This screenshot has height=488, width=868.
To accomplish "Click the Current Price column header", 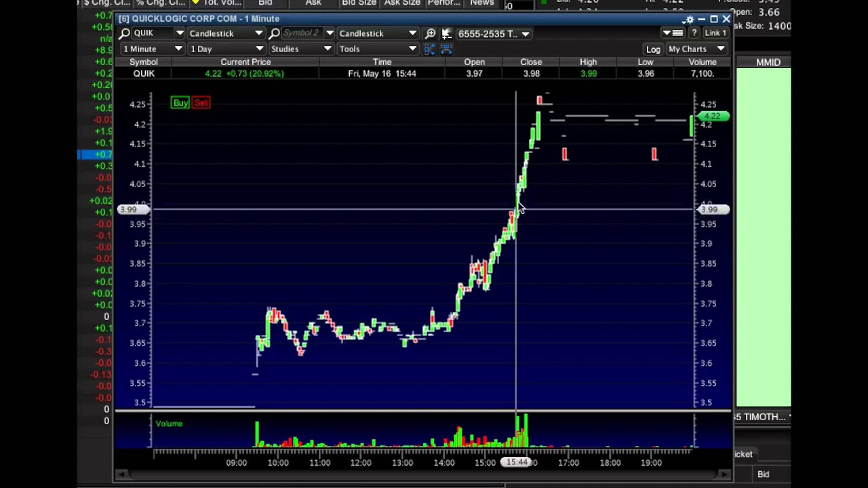I will (x=245, y=62).
